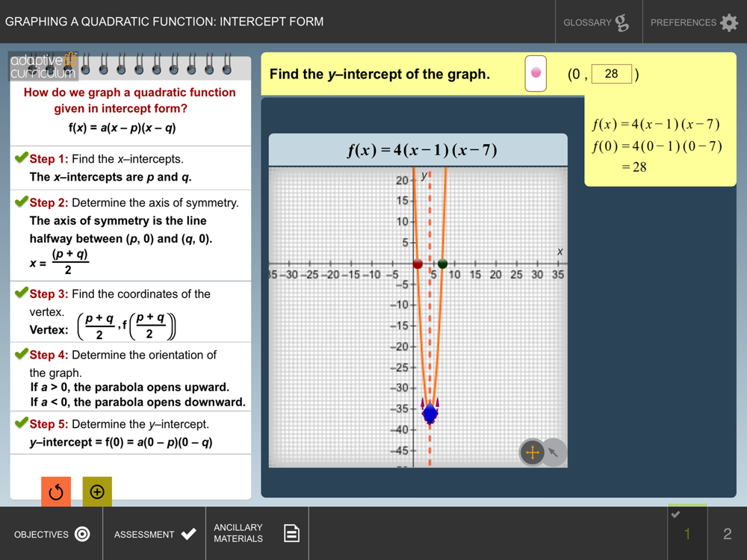Click Step 5 green checkmark
This screenshot has width=747, height=560.
(22, 423)
